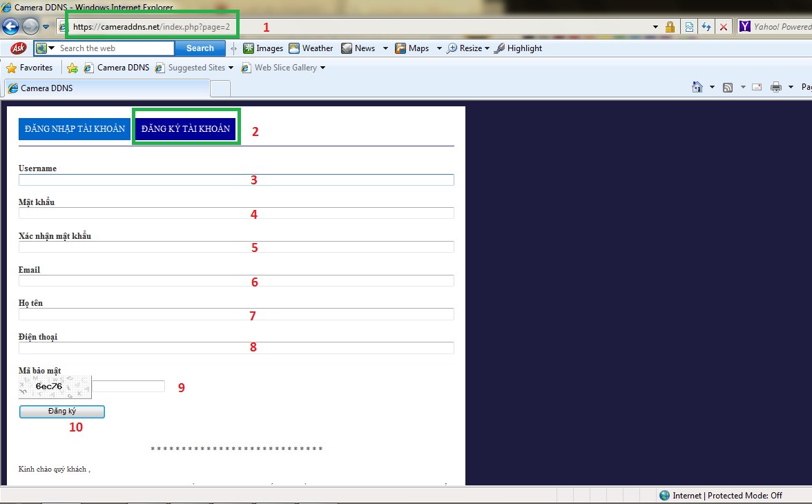
Task: Expand the address bar history dropdown
Action: (655, 27)
